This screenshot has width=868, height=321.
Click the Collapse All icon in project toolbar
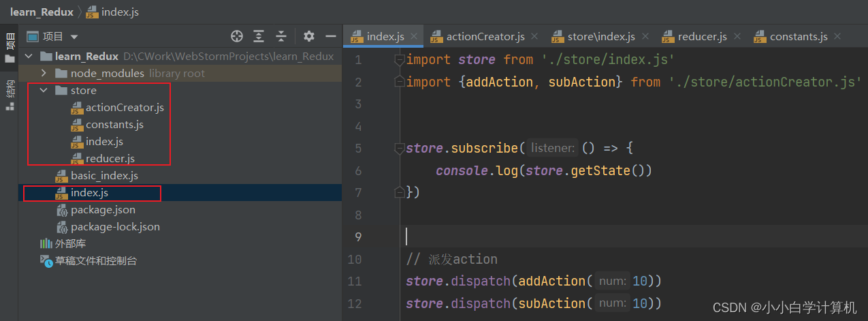point(281,36)
